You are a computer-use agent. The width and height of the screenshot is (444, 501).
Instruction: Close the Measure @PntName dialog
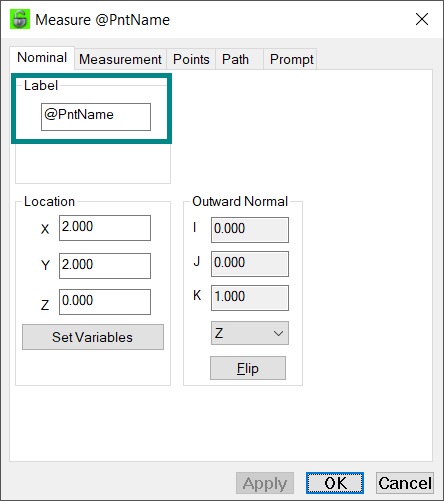point(422,19)
